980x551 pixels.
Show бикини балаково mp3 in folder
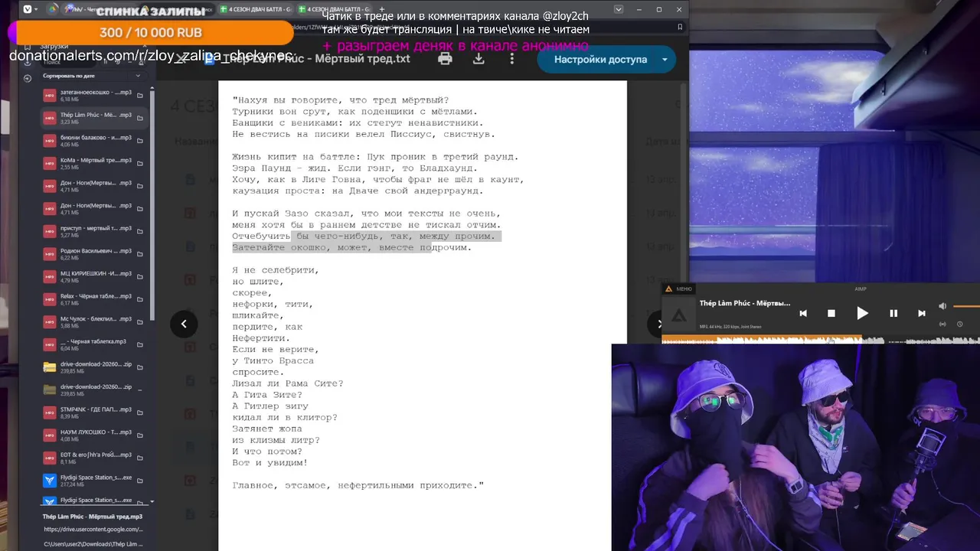139,141
